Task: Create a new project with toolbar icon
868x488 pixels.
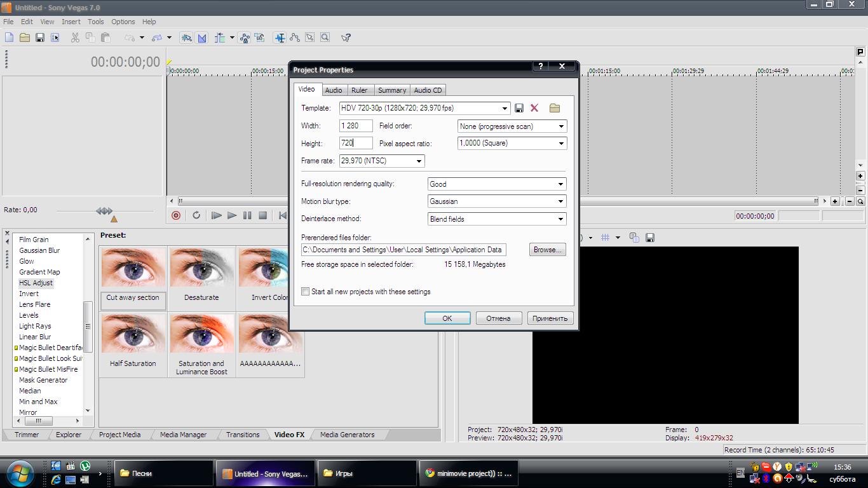Action: click(10, 37)
